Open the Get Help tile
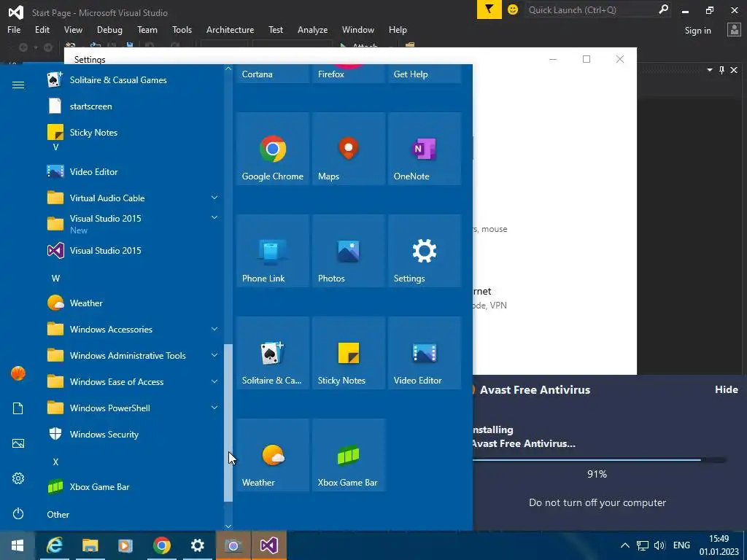Viewport: 747px width, 560px height. pos(425,74)
